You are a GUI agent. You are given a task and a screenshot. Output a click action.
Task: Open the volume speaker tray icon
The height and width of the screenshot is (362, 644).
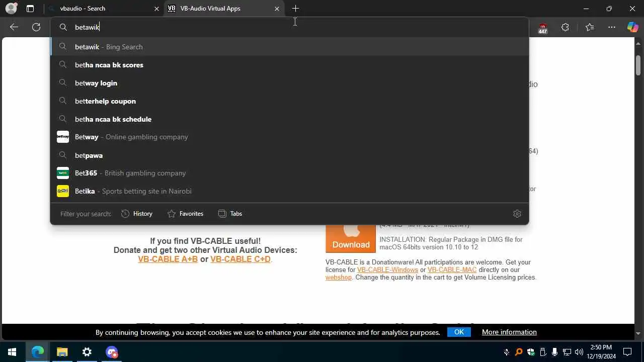579,352
